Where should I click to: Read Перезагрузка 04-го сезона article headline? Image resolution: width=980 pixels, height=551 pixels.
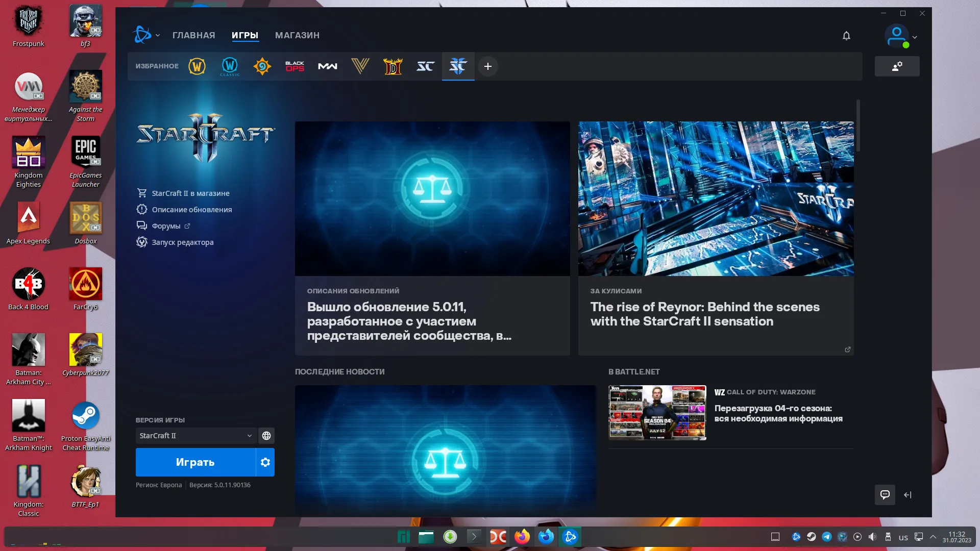tap(778, 413)
